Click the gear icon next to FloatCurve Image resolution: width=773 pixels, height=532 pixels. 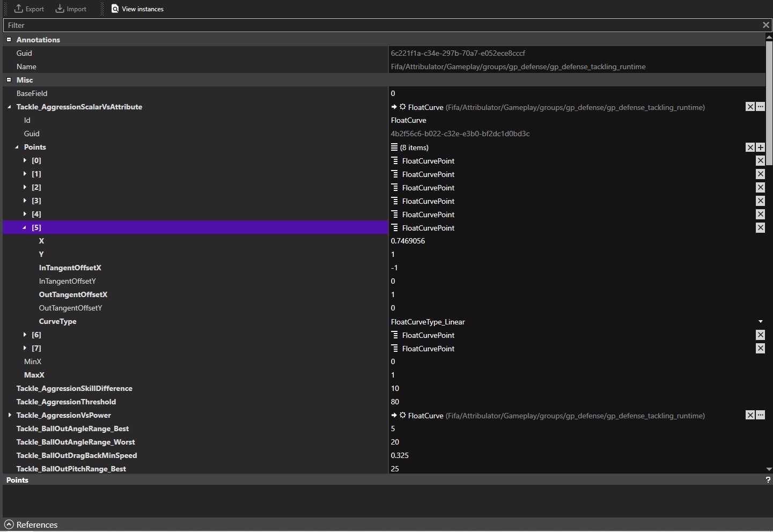[402, 107]
